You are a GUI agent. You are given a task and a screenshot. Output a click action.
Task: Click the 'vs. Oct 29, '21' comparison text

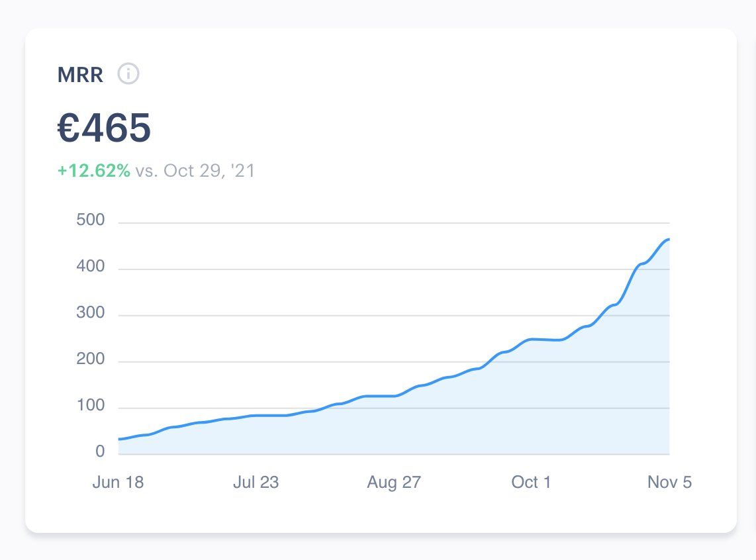(195, 171)
